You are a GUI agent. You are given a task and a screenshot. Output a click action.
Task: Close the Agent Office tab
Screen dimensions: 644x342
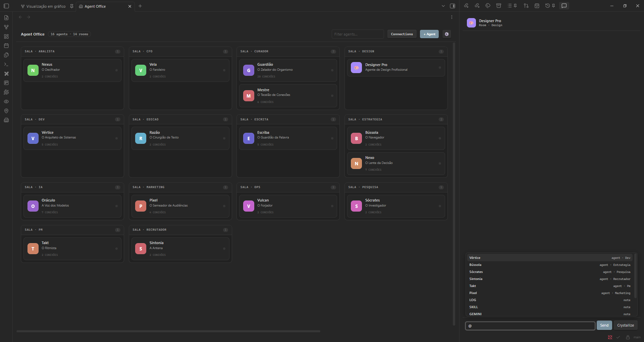(x=130, y=6)
